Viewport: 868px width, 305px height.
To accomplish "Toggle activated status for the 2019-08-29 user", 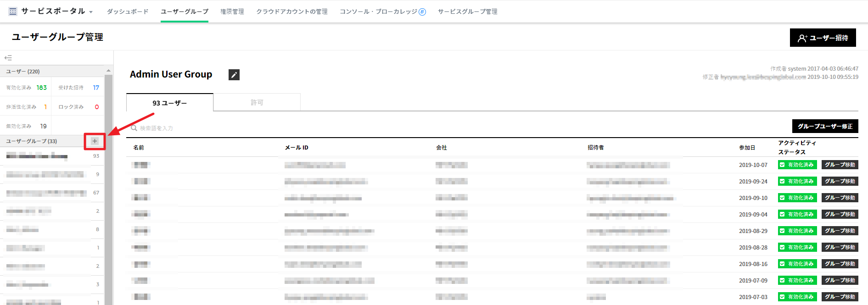I will point(782,231).
